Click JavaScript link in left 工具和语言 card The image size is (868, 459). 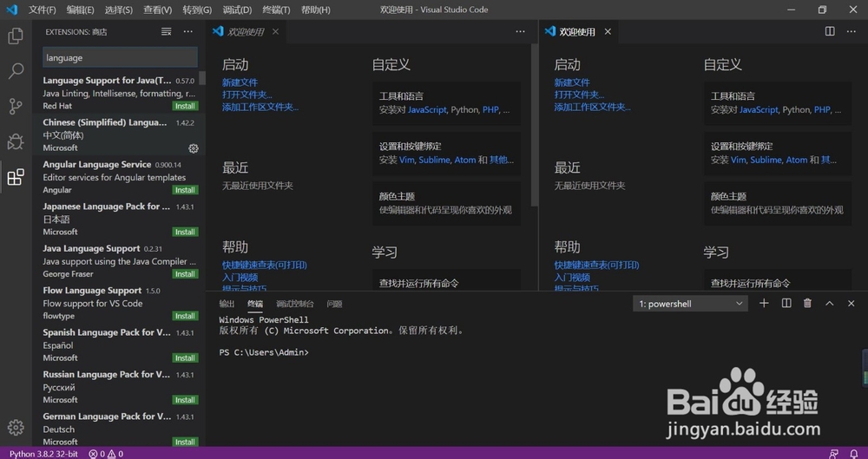427,109
